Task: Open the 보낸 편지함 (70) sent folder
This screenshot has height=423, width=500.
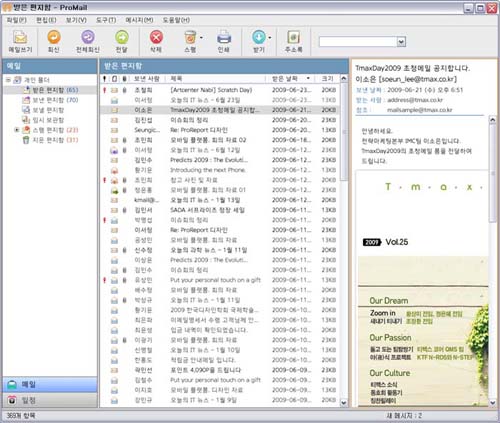Action: click(55, 100)
